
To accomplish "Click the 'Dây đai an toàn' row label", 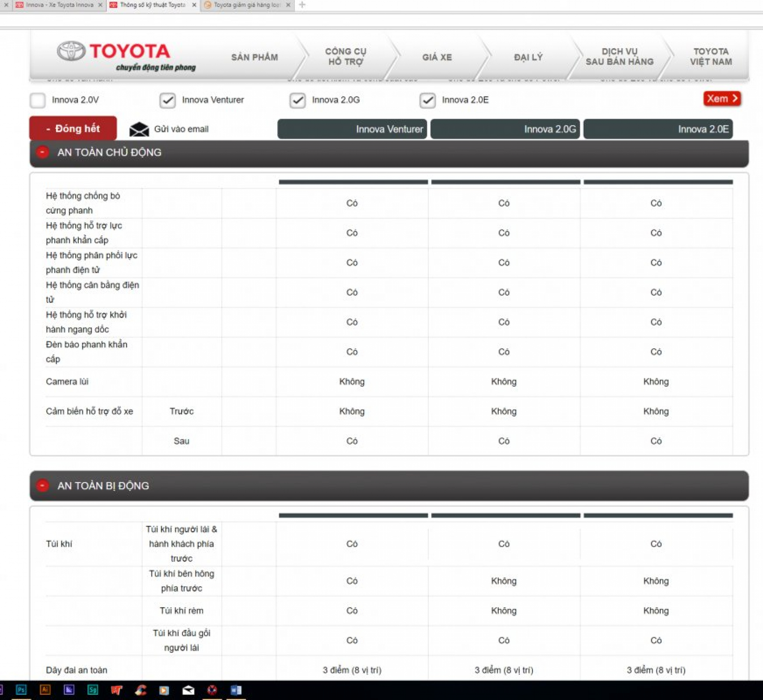I will 77,670.
